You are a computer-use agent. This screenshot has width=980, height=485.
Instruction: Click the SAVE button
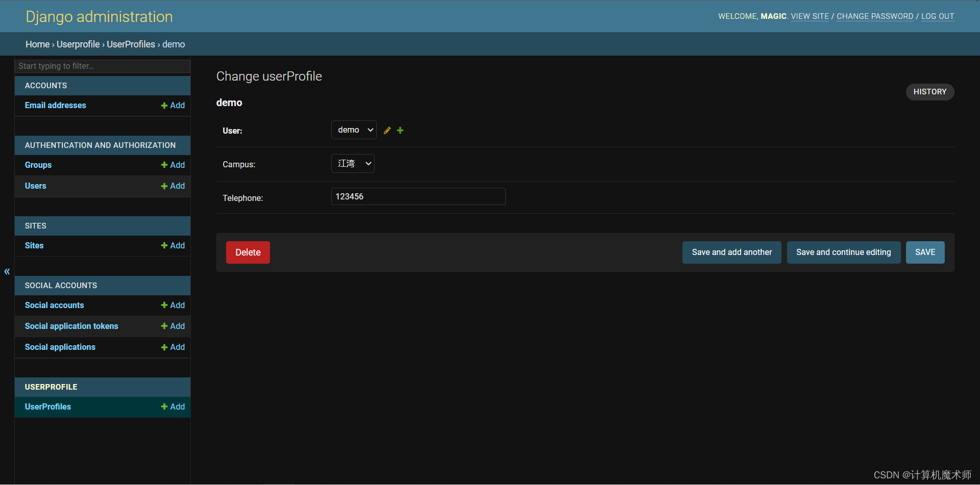[925, 252]
